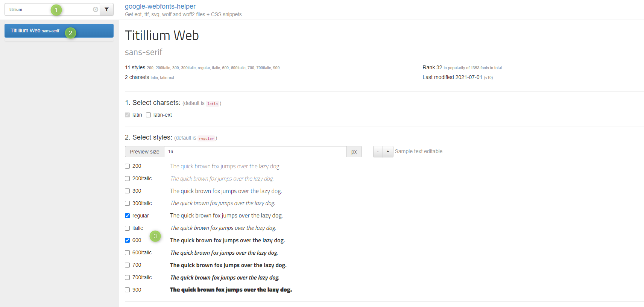Click the px unit addon
The width and height of the screenshot is (644, 307).
tap(354, 152)
